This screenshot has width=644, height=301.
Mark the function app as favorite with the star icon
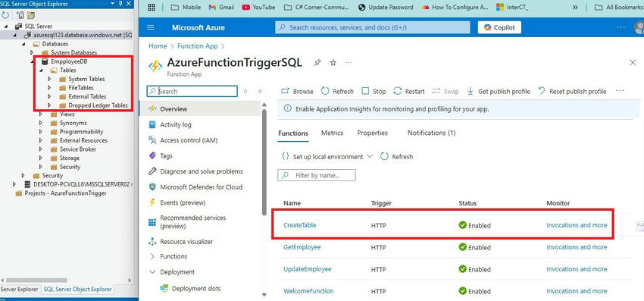(333, 62)
